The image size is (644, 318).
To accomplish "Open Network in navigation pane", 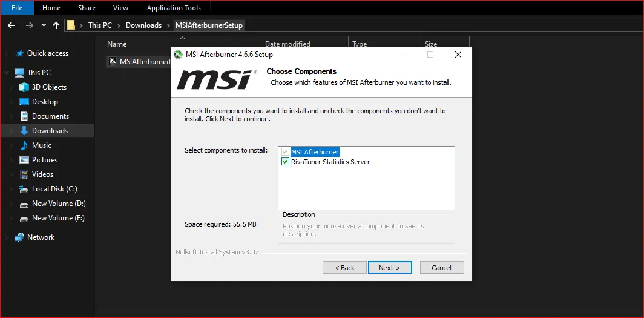I will (41, 237).
